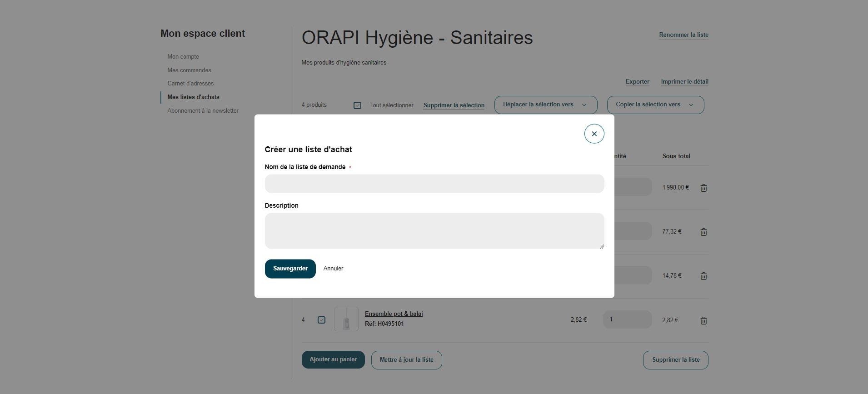The width and height of the screenshot is (868, 394).
Task: Open Copier la sélection vers dropdown
Action: [x=655, y=105]
